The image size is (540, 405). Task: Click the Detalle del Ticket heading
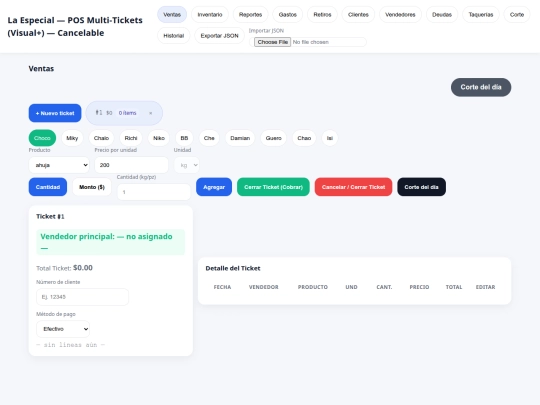(233, 268)
